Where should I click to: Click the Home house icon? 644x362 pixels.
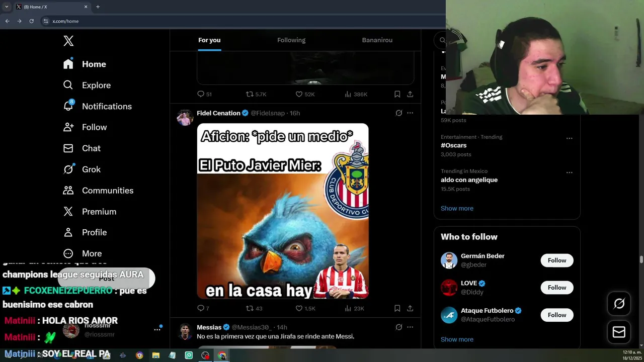click(68, 64)
